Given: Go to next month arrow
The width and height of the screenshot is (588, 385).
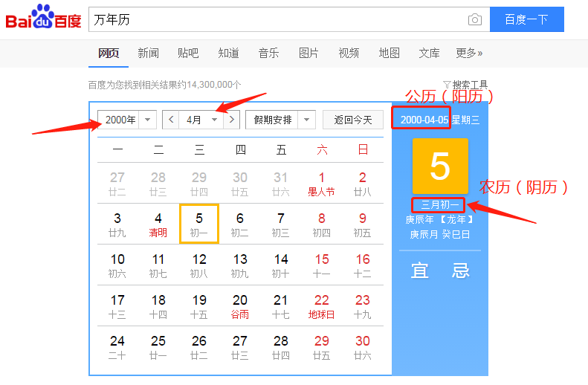Looking at the screenshot, I should coord(232,120).
